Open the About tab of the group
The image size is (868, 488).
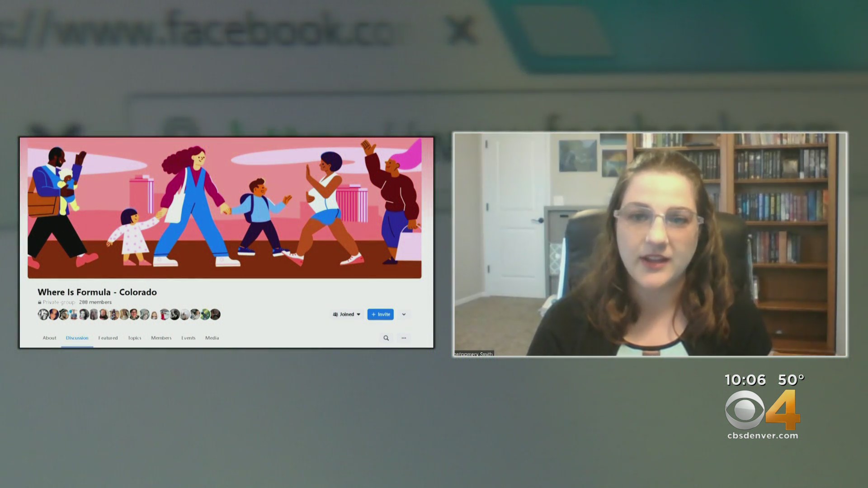(49, 338)
